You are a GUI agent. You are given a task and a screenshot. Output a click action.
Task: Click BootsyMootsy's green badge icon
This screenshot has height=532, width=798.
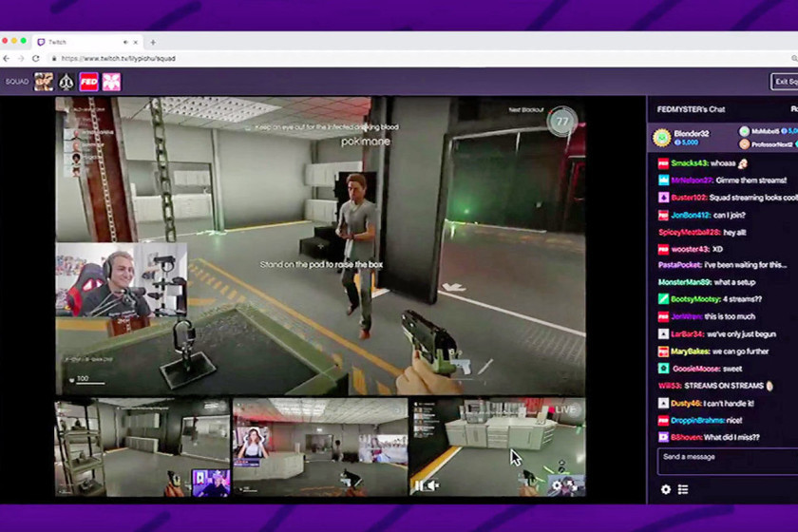[x=663, y=299]
